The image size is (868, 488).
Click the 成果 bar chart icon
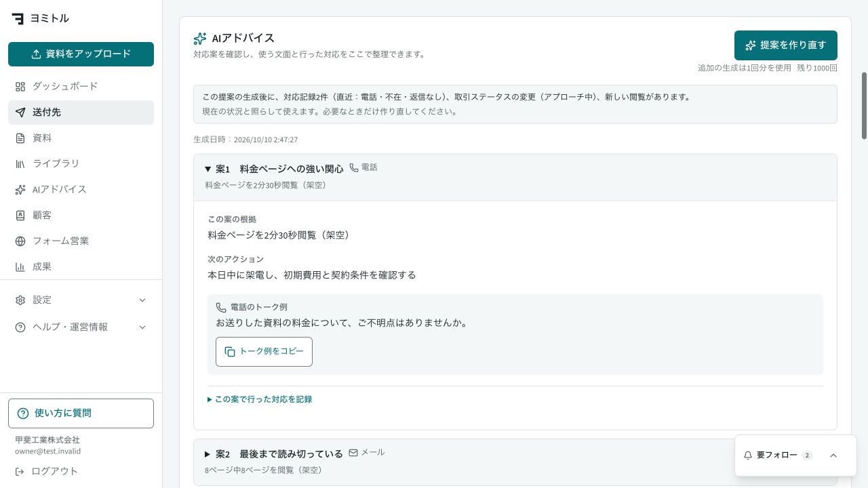(20, 267)
